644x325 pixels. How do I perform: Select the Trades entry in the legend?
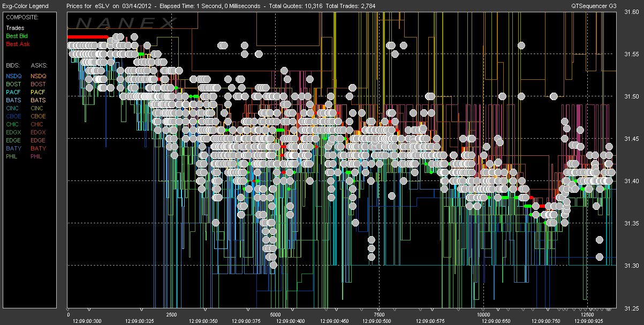(14, 27)
